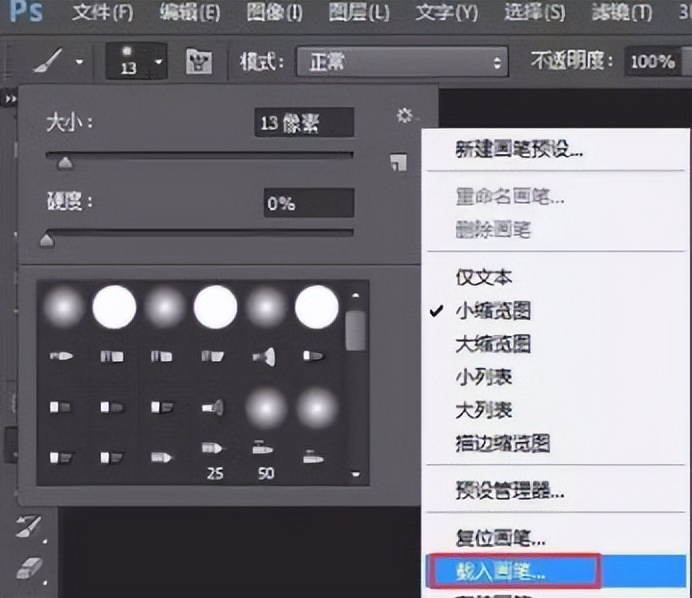Expand the collapsed panel double-arrow icon
Image resolution: width=692 pixels, height=598 pixels.
pyautogui.click(x=10, y=99)
